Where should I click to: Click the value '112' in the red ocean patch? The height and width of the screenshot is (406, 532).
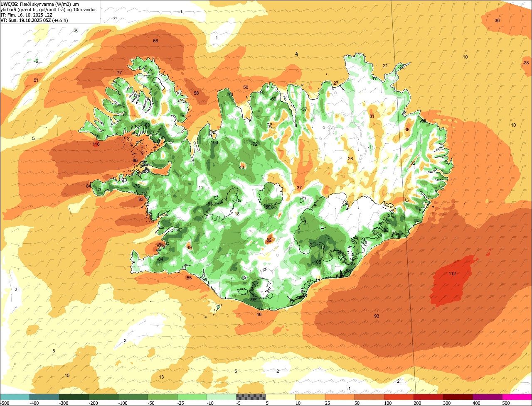(453, 274)
